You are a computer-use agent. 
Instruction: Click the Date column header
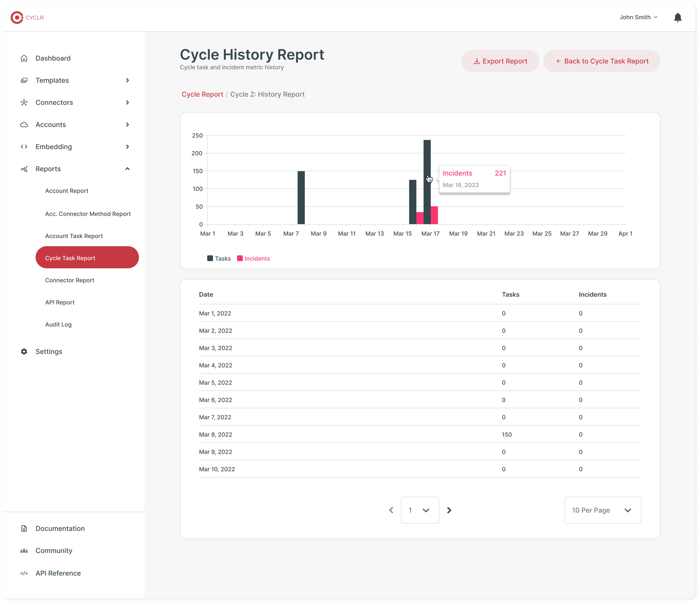click(206, 295)
